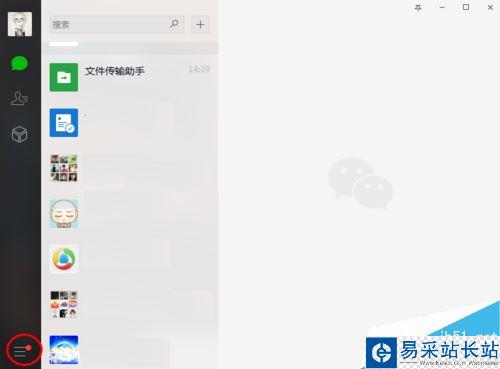Click the green file transfer folder icon
The height and width of the screenshot is (369, 500).
(64, 77)
